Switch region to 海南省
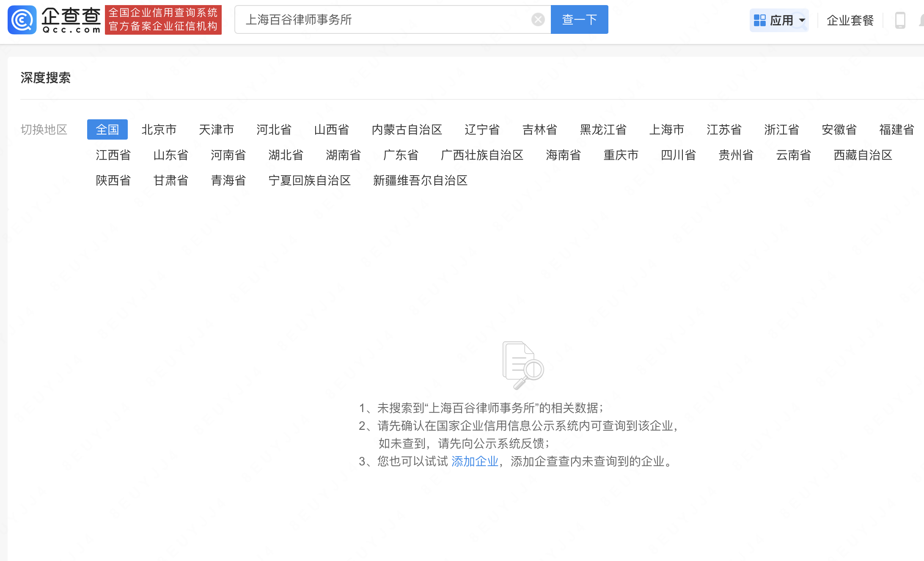The width and height of the screenshot is (924, 561). [564, 155]
